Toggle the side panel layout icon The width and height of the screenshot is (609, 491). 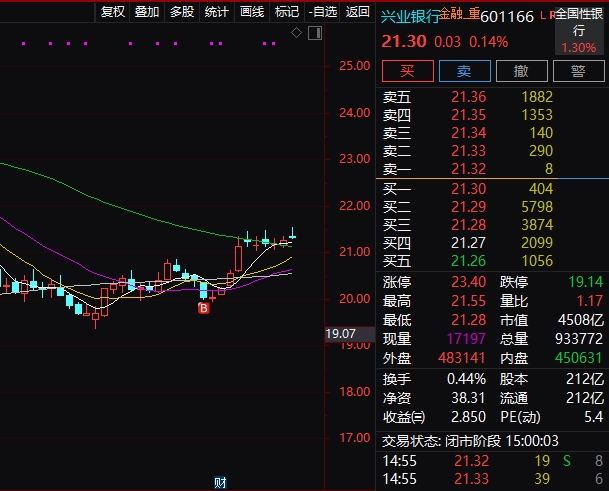(315, 33)
